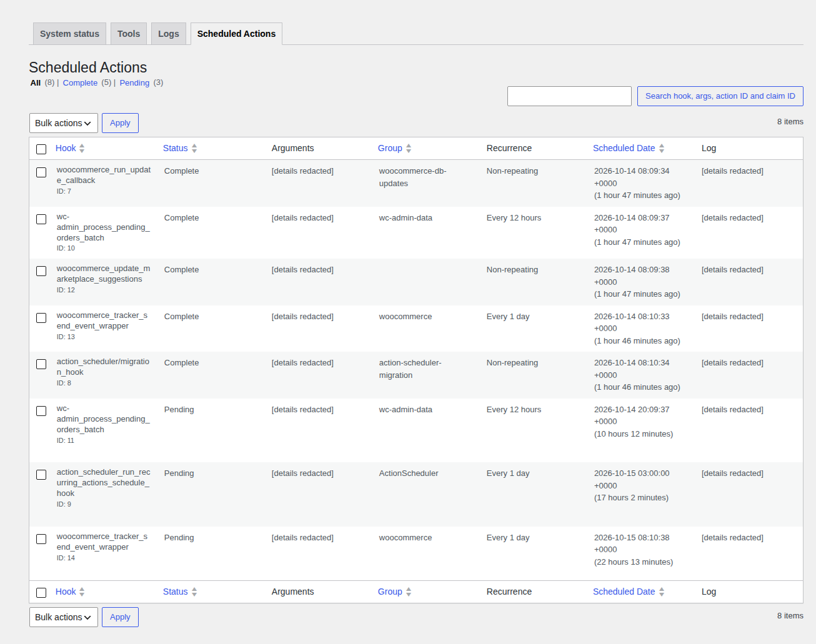Click sort arrows beside bottom Group header
816x644 pixels.
[x=409, y=592]
